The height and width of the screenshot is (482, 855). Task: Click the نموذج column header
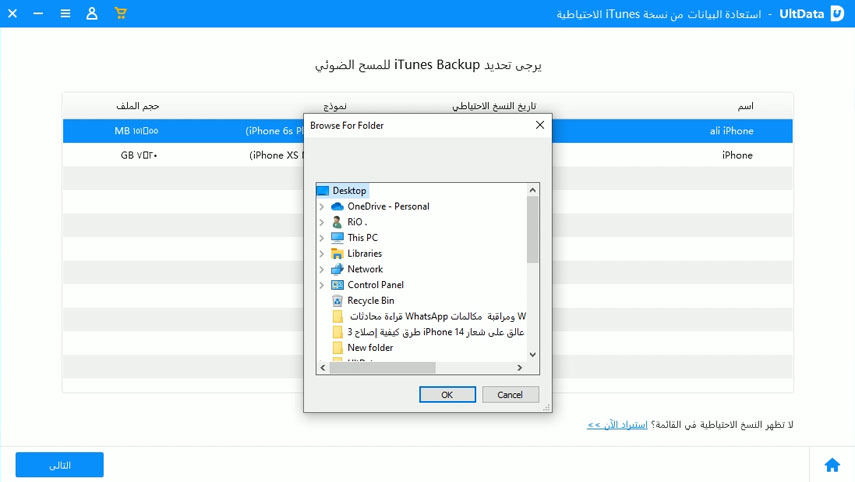[334, 106]
